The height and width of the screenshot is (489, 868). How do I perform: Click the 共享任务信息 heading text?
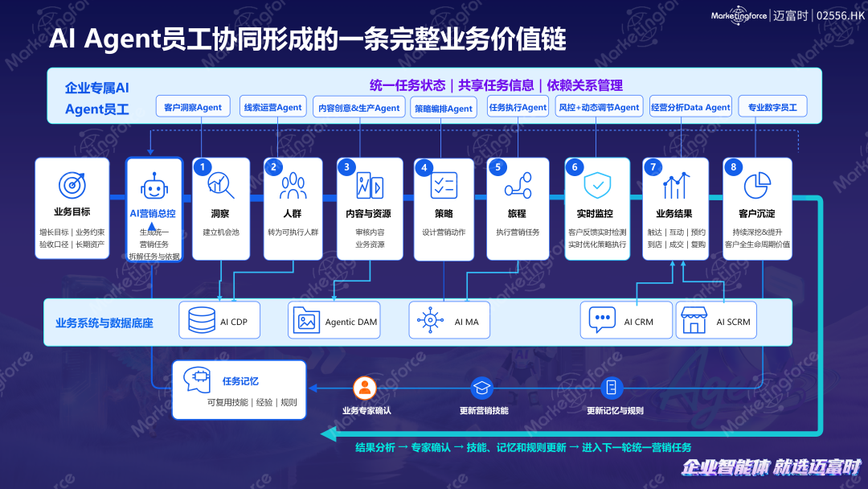pyautogui.click(x=496, y=85)
